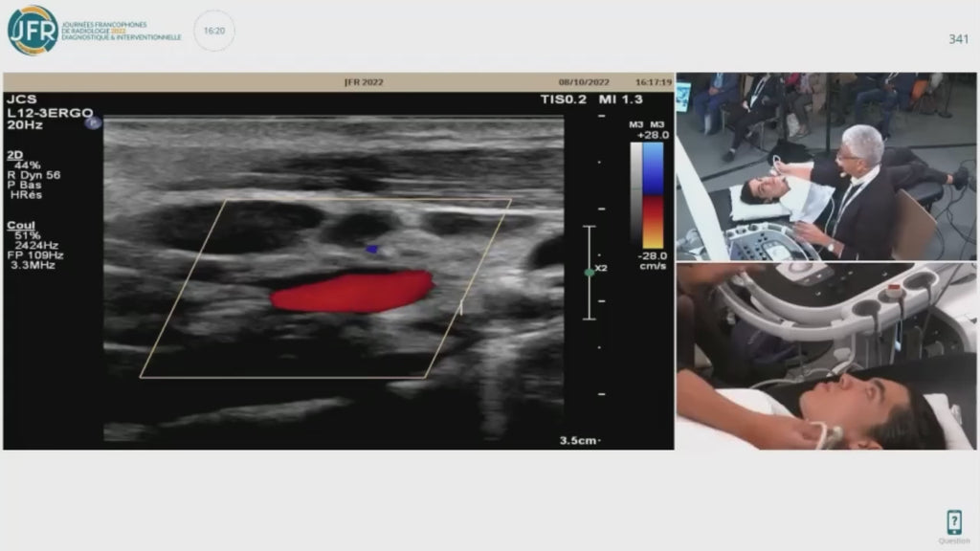
Task: Click the 3.5cm depth indicator
Action: [x=579, y=440]
